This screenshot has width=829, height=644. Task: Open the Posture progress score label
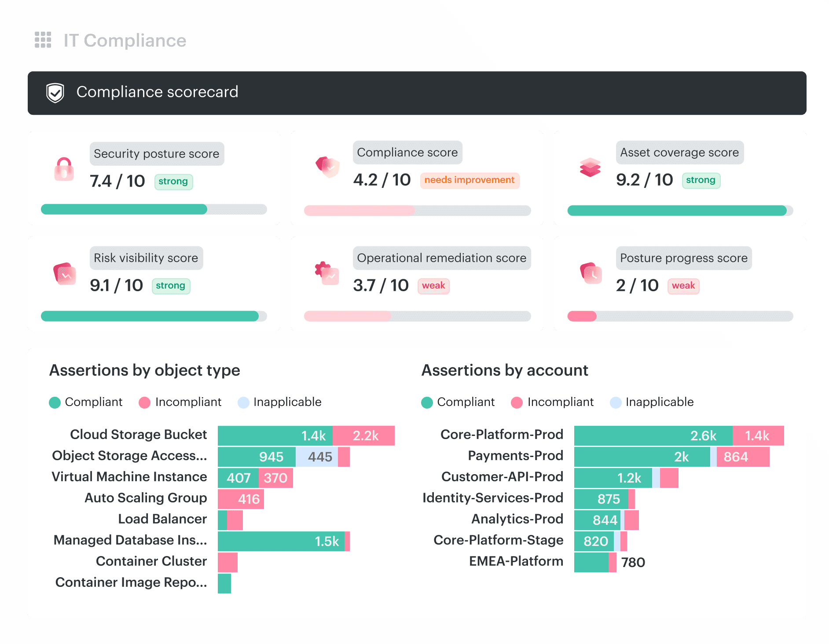[684, 258]
